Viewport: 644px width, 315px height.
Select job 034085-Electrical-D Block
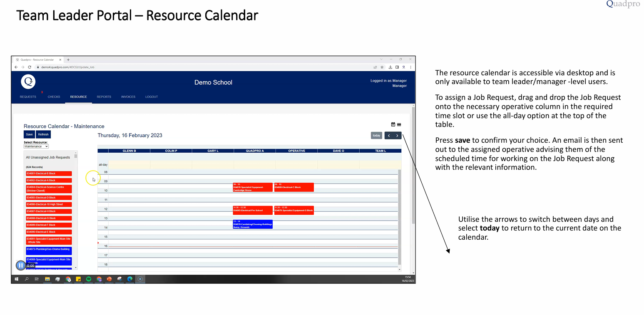point(49,198)
